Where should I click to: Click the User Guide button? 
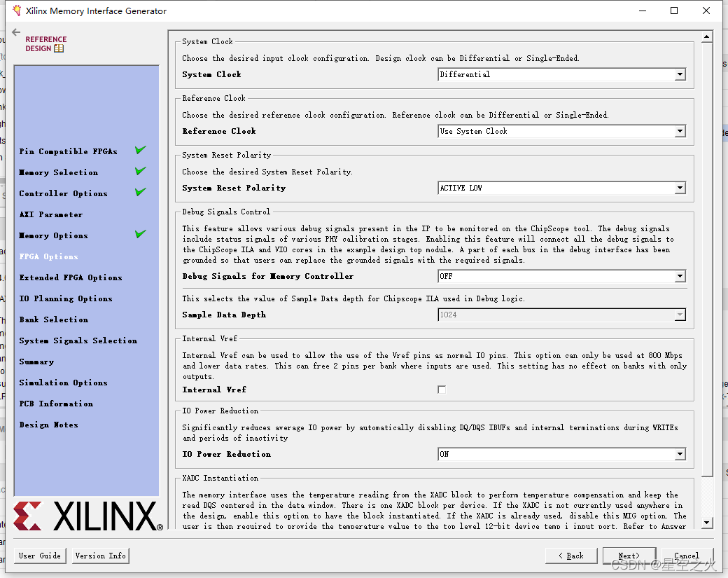coord(40,556)
